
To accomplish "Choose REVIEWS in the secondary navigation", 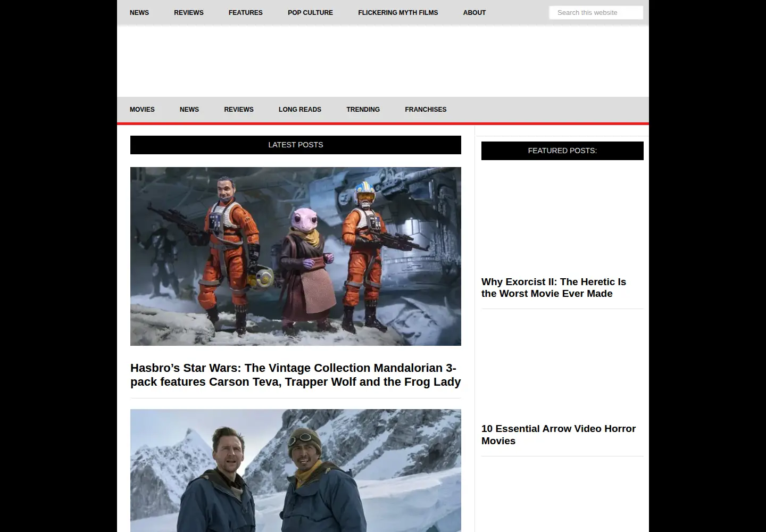I will 239,109.
